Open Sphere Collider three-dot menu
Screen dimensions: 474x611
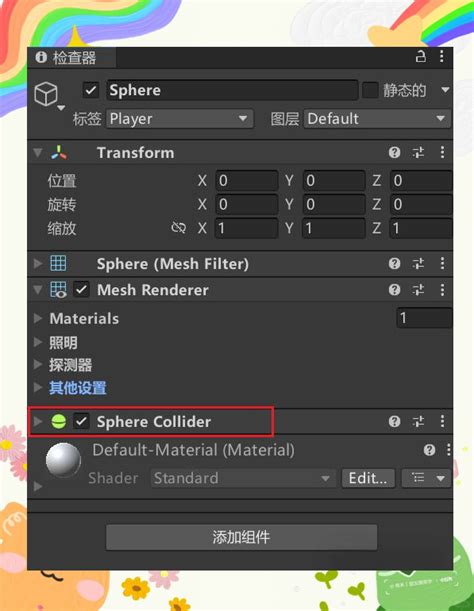click(442, 421)
